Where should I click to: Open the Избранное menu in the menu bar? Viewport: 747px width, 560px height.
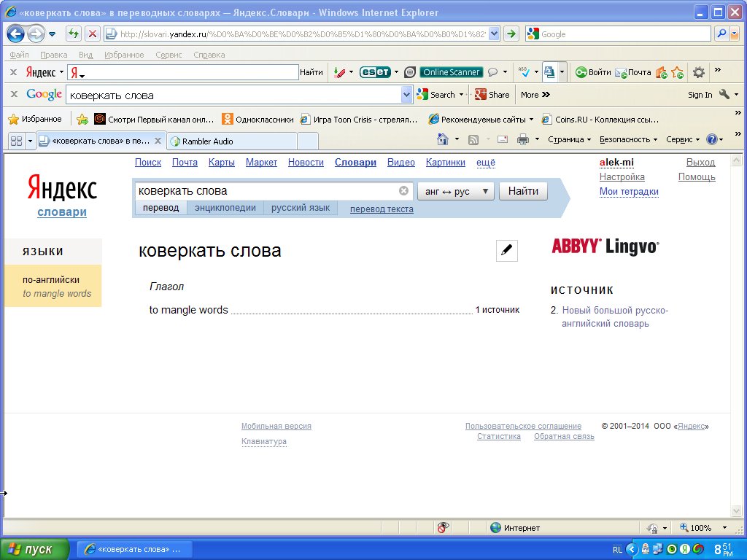point(124,55)
